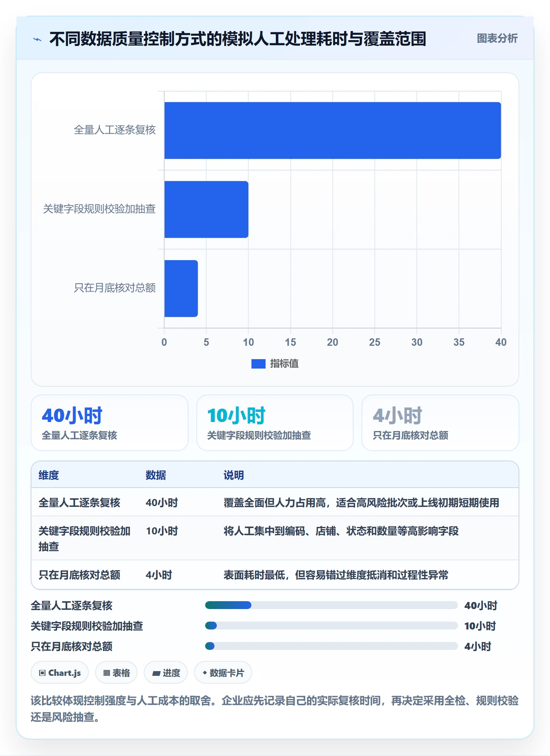Open the 40小时 data card
The image size is (550, 756).
pos(110,423)
